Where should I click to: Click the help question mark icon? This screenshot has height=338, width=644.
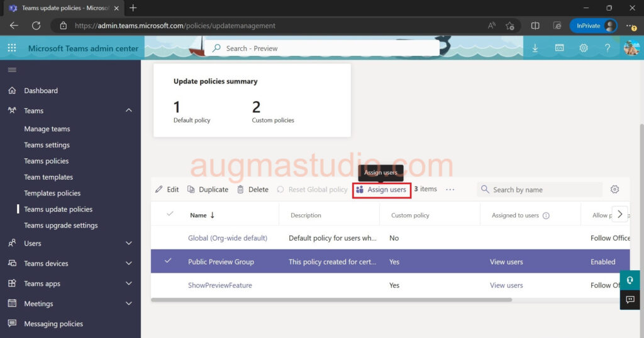coord(608,48)
